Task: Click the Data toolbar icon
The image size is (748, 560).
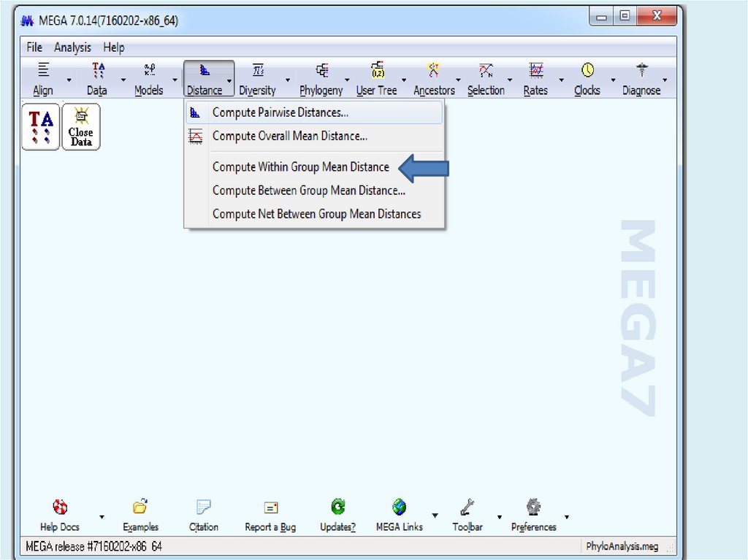Action: coord(99,69)
